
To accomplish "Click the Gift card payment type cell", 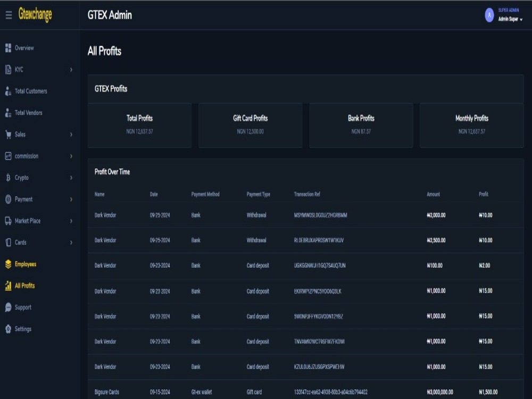I will pyautogui.click(x=254, y=392).
